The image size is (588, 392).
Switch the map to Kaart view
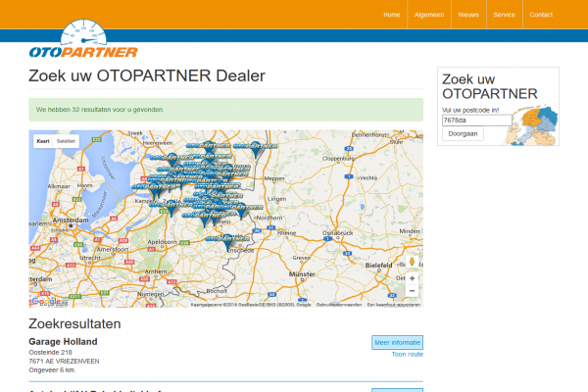(x=43, y=141)
